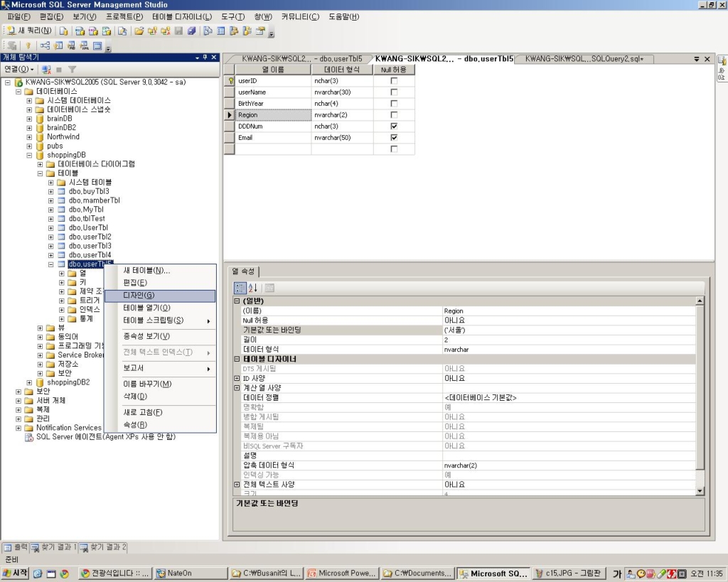Click the New Query (새 쿼리) toolbar button

coord(28,31)
